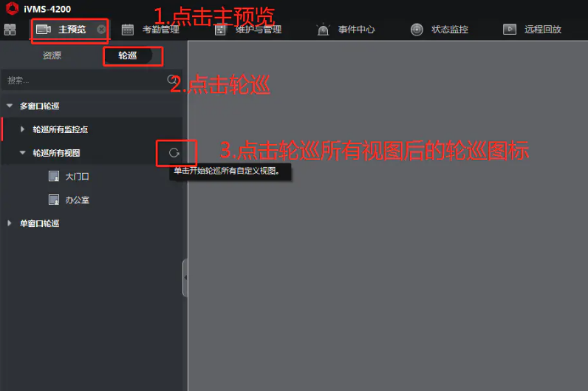
Task: Collapse the 多窗口轮巡 group
Action: point(10,106)
